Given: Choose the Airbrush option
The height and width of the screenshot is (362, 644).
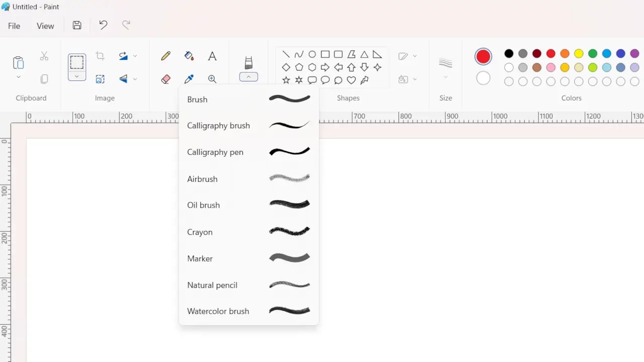Looking at the screenshot, I should [x=249, y=178].
